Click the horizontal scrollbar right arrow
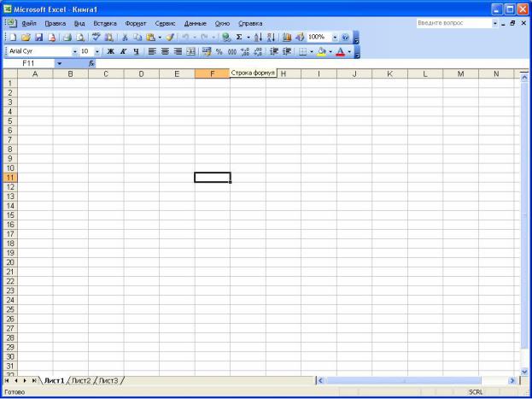This screenshot has width=532, height=399. 512,381
